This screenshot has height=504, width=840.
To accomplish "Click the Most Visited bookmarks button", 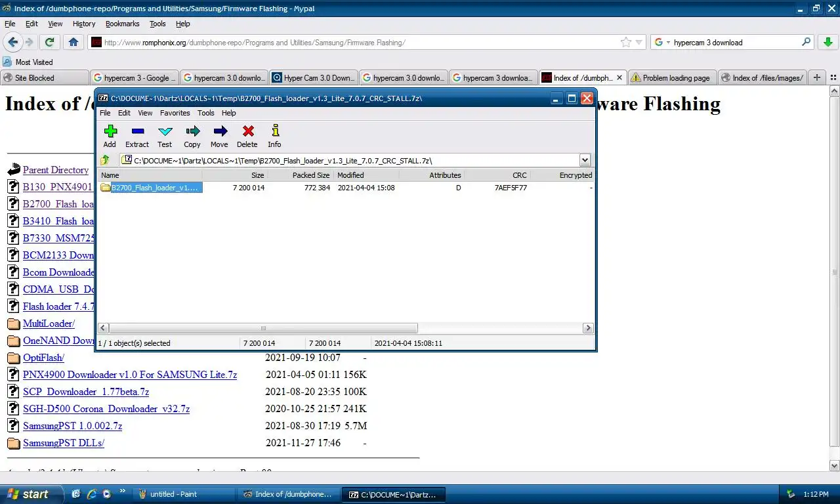I will tap(28, 62).
